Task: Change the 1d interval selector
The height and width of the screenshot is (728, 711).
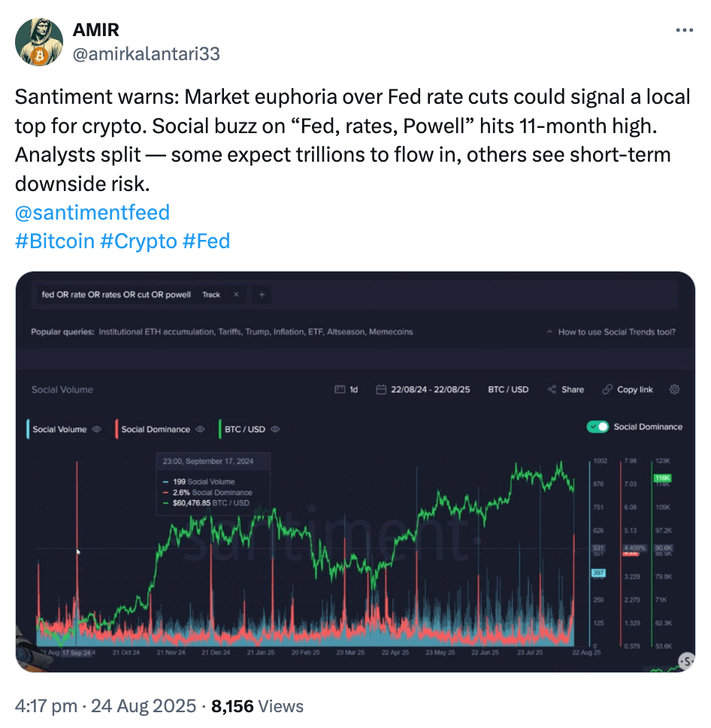Action: [346, 390]
